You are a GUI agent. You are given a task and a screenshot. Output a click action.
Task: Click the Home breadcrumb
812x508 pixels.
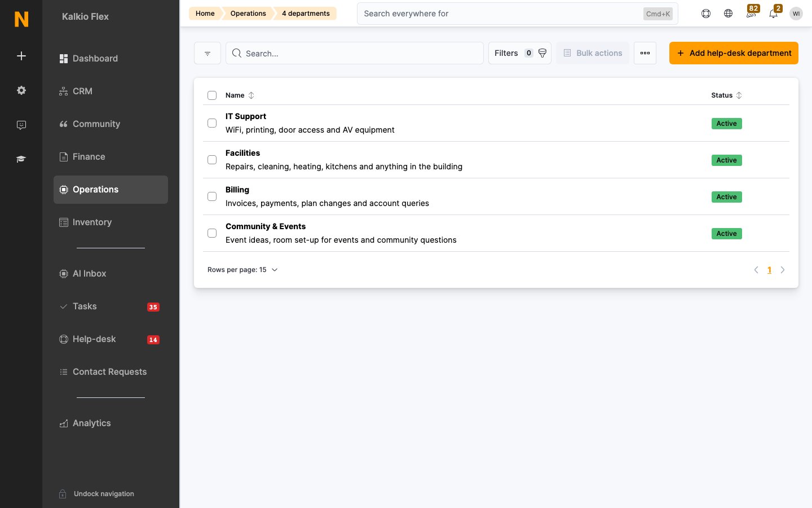205,14
